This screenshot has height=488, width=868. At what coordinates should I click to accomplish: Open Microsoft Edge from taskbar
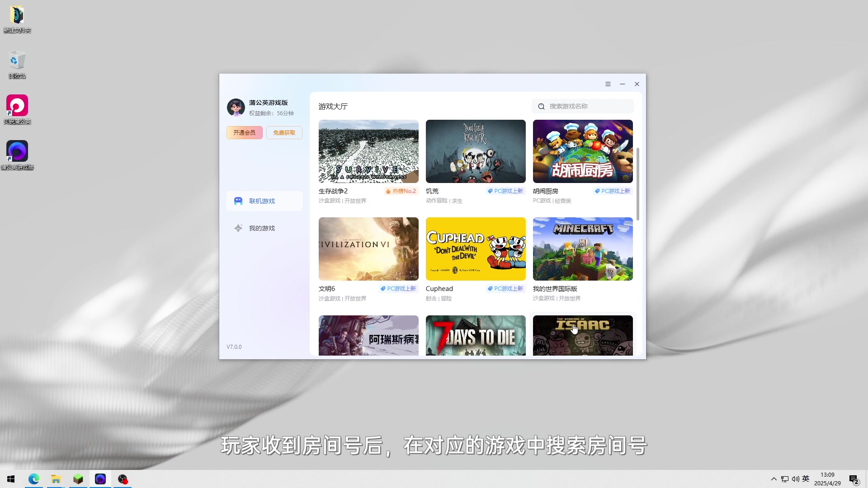[x=34, y=479]
